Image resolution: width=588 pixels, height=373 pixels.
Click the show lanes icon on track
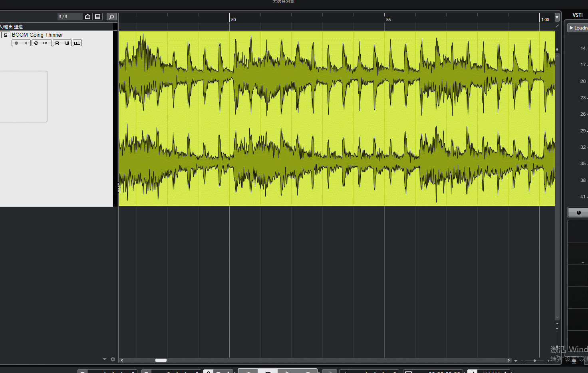(x=77, y=43)
